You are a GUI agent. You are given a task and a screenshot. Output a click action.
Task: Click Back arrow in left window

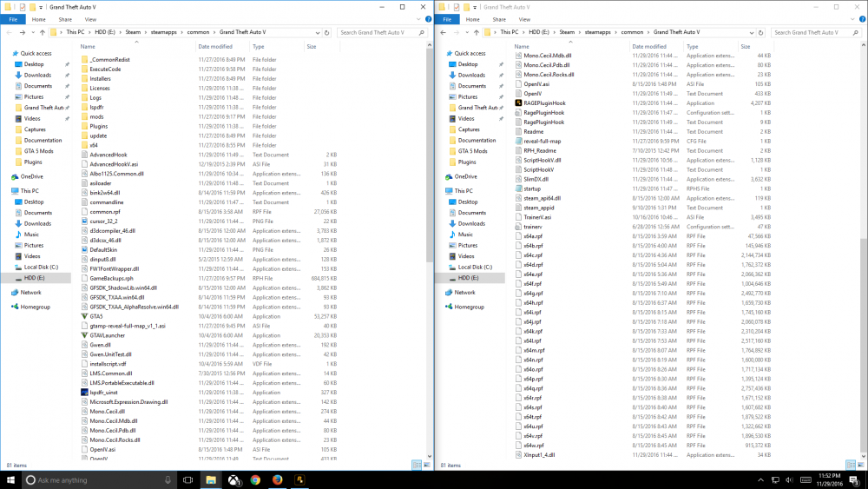10,33
